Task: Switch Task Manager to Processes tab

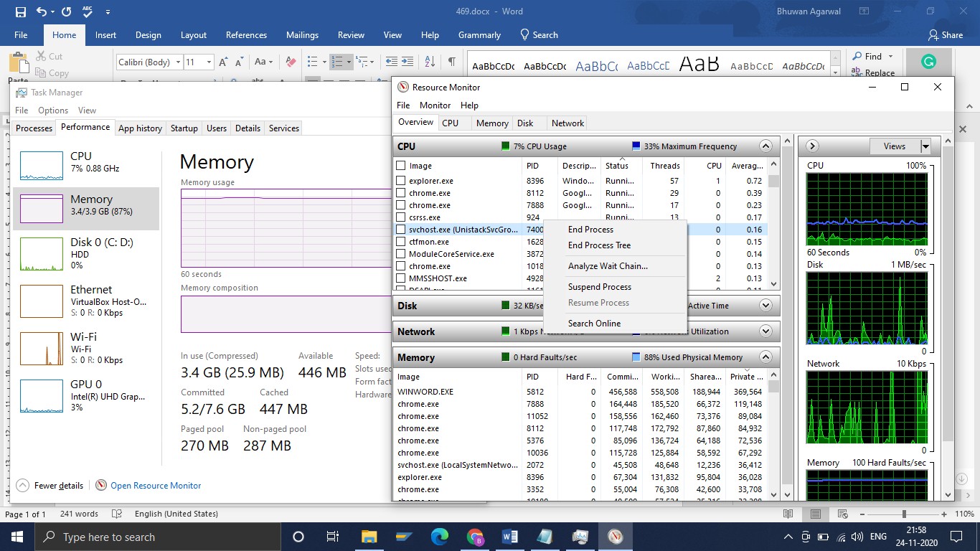Action: click(34, 128)
